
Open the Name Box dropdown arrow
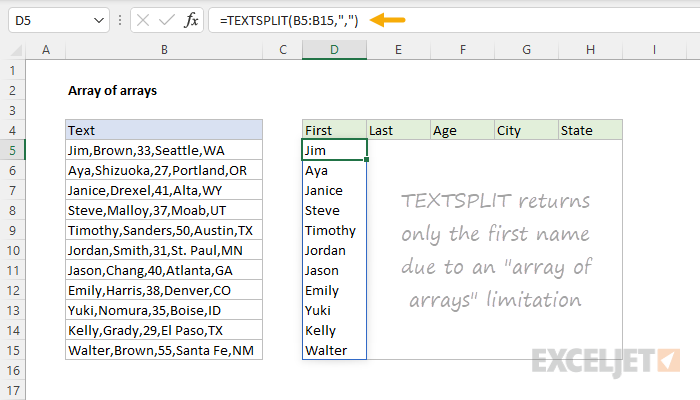pyautogui.click(x=99, y=21)
